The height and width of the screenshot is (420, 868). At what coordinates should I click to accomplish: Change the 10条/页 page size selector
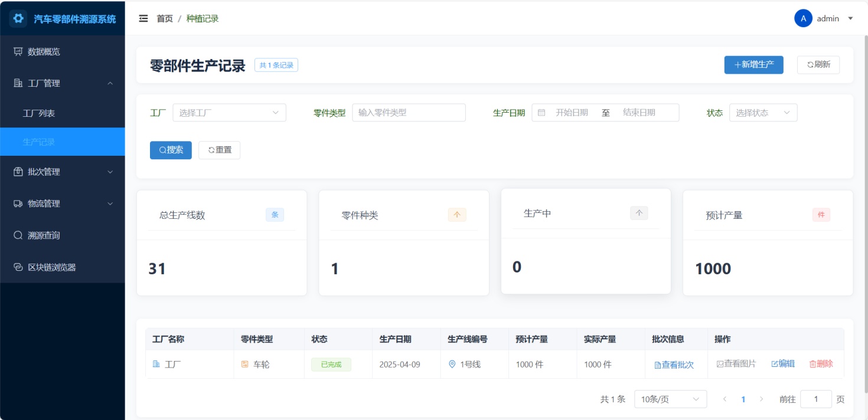[670, 399]
